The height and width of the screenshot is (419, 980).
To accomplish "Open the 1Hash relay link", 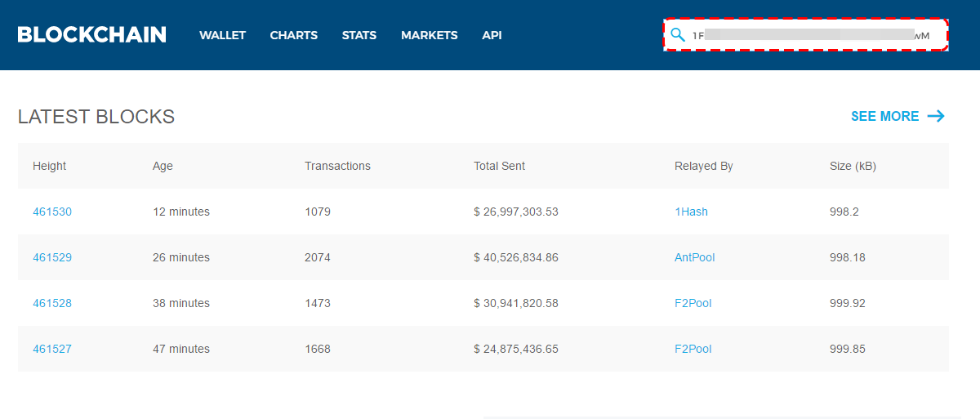I will pos(691,212).
